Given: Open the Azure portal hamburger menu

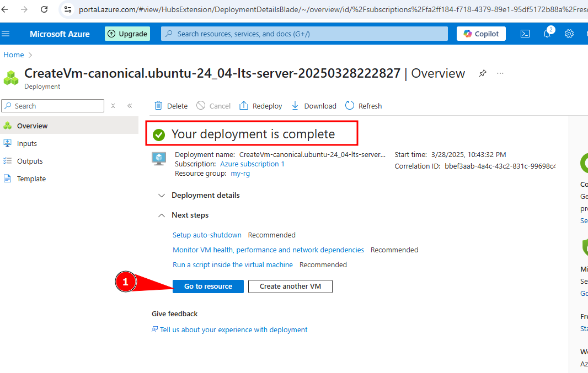Looking at the screenshot, I should [6, 34].
